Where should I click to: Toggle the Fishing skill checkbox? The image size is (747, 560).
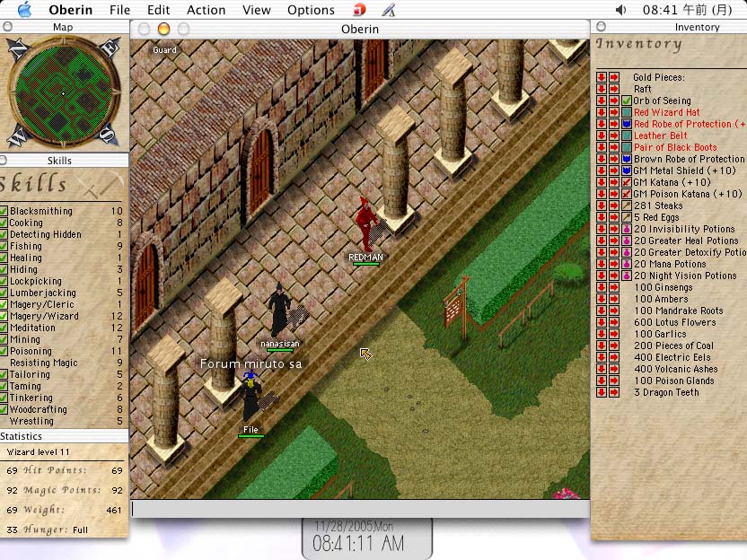tap(4, 246)
